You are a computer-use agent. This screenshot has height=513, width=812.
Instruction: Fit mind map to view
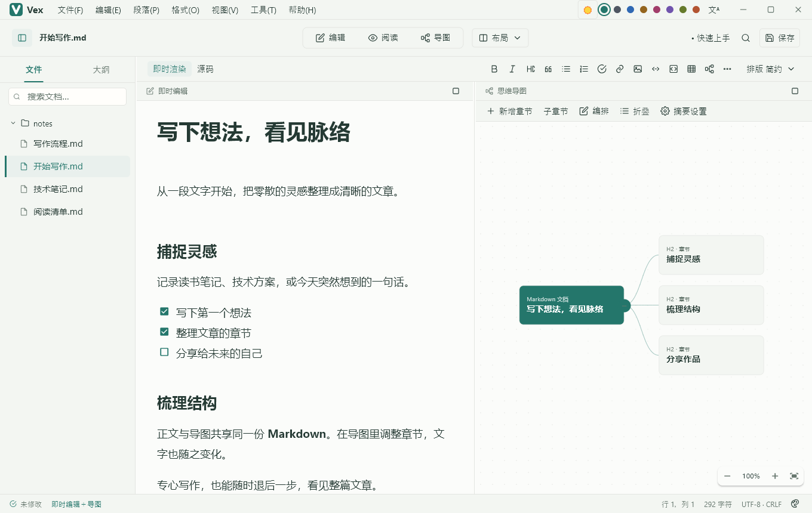794,476
